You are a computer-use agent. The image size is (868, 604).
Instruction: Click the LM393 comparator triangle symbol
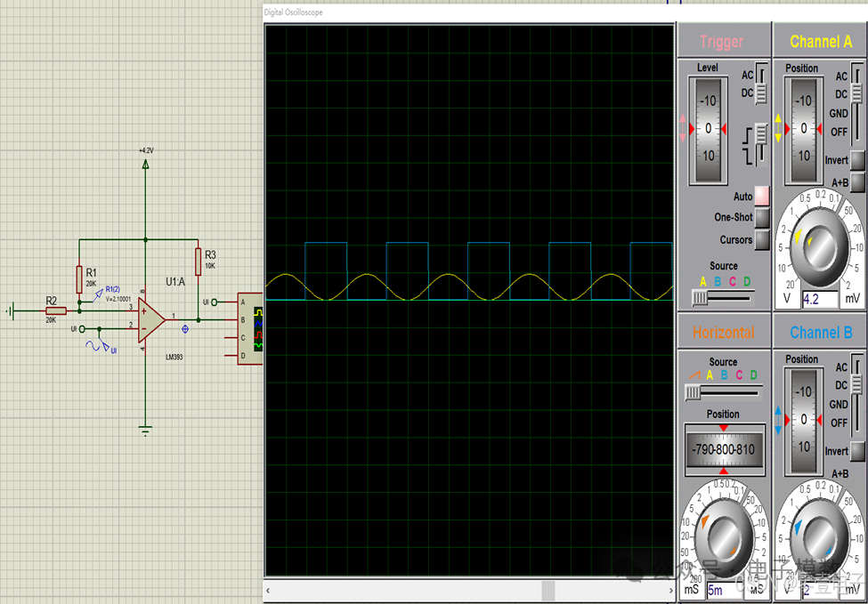[151, 319]
